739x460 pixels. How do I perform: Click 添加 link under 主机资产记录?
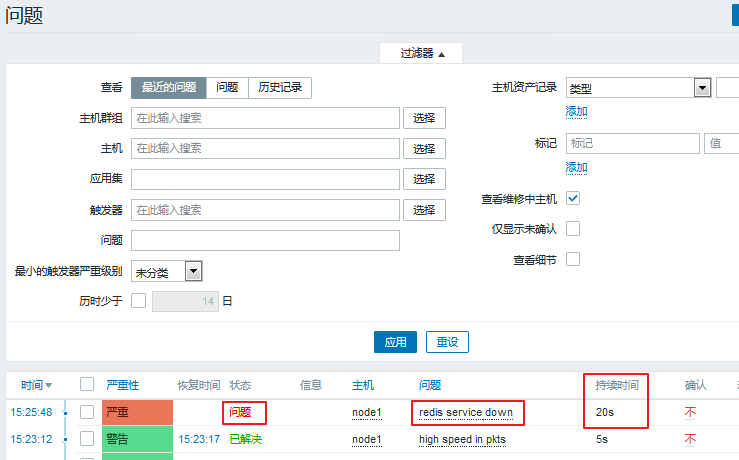(x=576, y=112)
